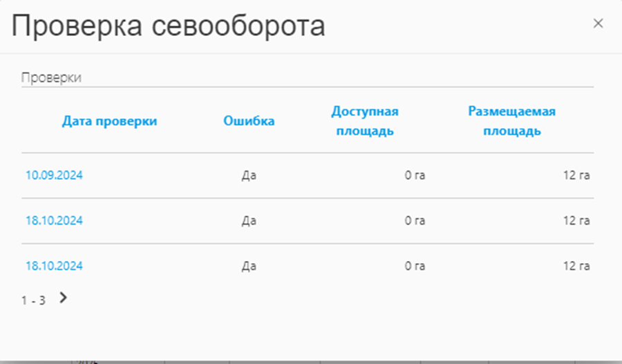Select 0 га in the middle table row
Screen dimensions: 622x364
point(415,221)
